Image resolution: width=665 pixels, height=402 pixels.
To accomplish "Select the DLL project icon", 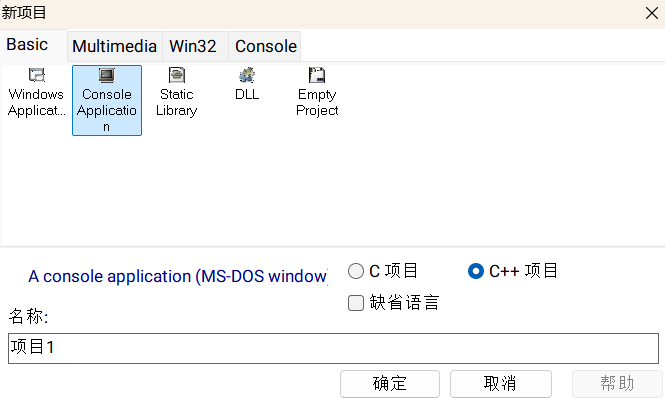I will [247, 75].
